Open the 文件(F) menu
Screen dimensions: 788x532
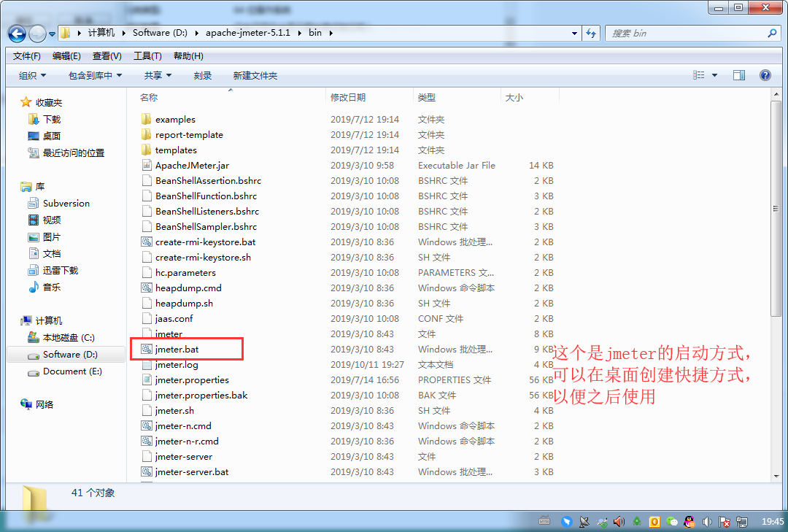click(x=27, y=55)
